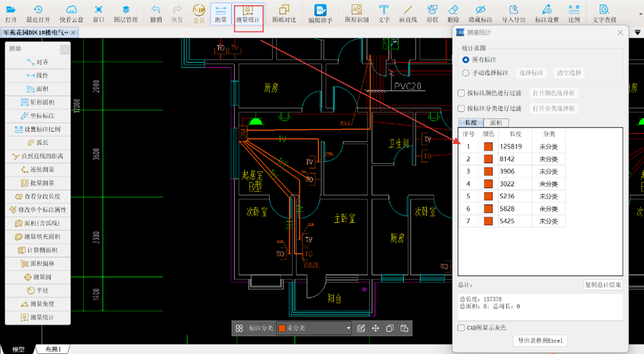The height and width of the screenshot is (354, 644).
Task: Switch to the 布局1 layout tab
Action: (53, 349)
